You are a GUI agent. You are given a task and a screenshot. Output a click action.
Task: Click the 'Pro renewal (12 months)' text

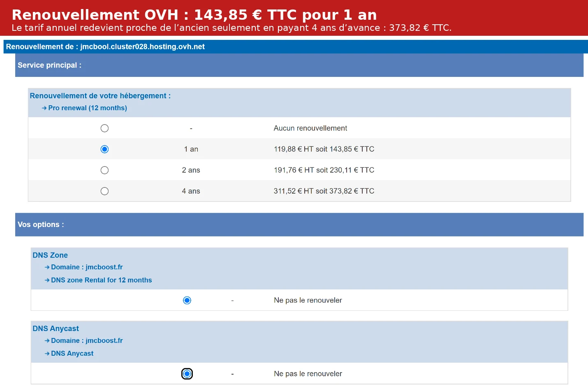(x=88, y=108)
